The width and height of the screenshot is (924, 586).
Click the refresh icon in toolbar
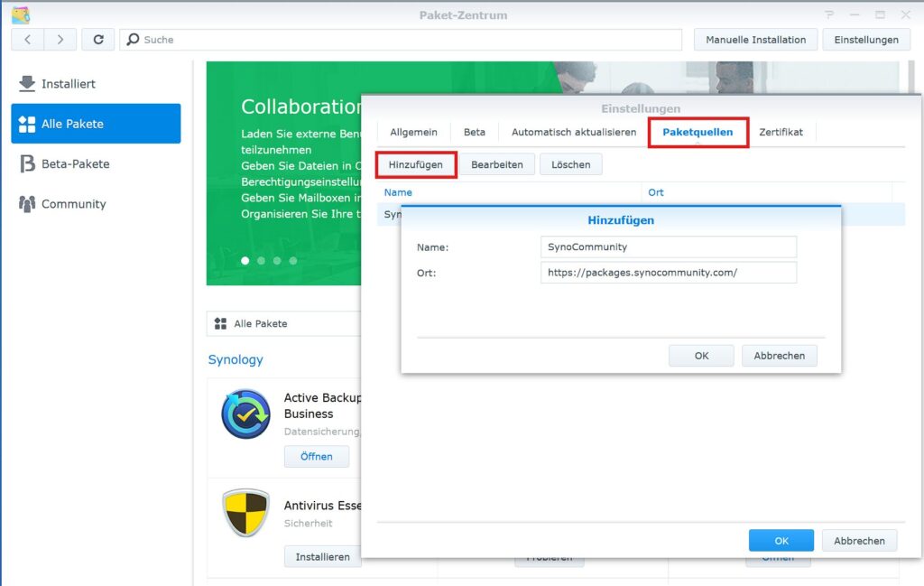[98, 40]
